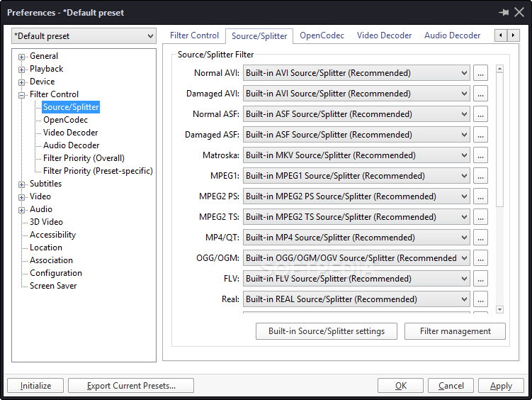The width and height of the screenshot is (532, 400).
Task: Click the ellipsis button for MP4/QT
Action: click(x=480, y=238)
